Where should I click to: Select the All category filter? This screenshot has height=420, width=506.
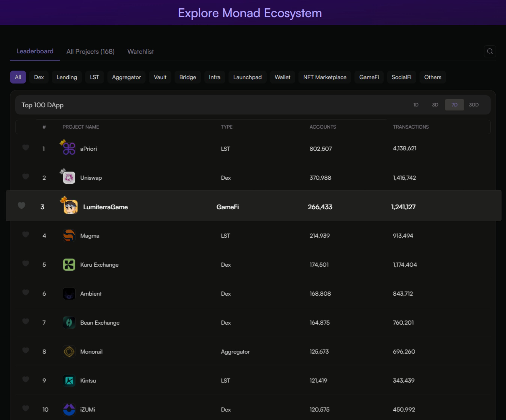coord(18,77)
